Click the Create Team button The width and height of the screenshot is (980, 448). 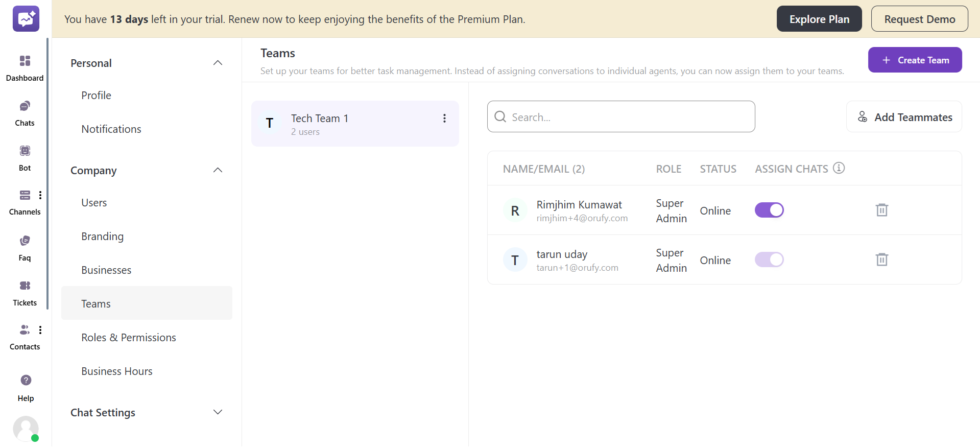[x=915, y=60]
